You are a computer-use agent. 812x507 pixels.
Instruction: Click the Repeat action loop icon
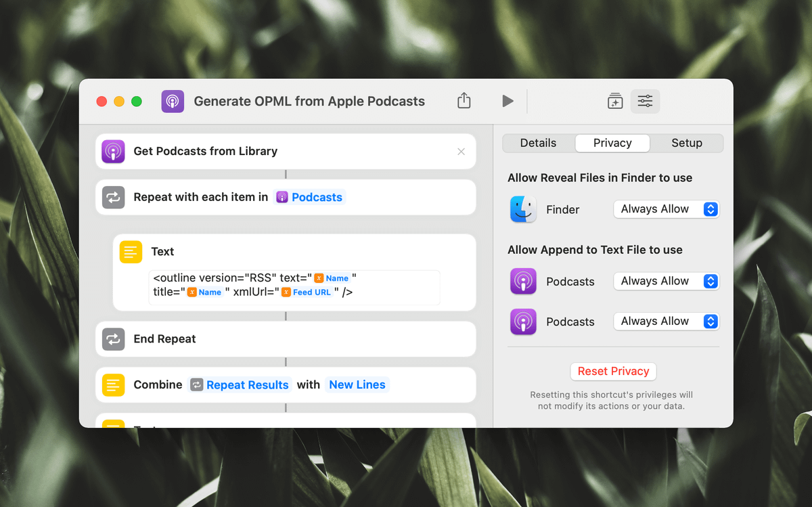pyautogui.click(x=113, y=198)
